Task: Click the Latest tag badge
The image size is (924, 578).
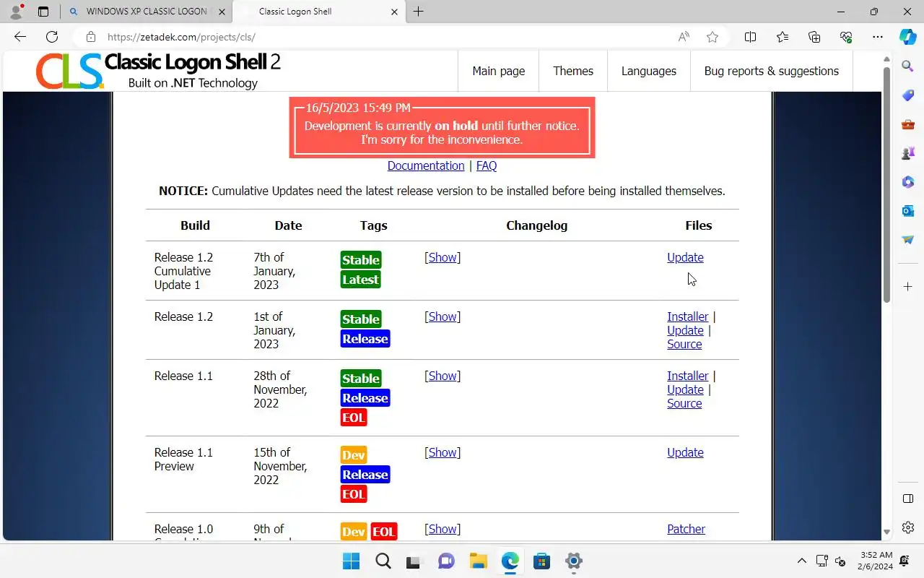Action: coord(360,280)
